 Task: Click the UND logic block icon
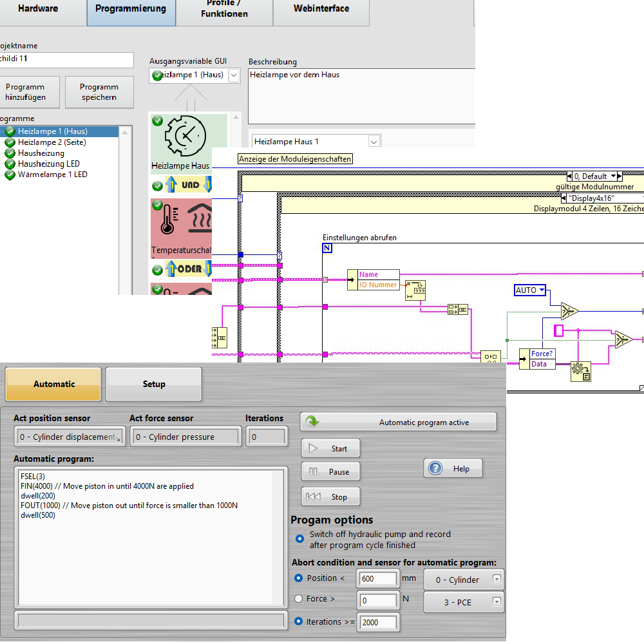[189, 185]
